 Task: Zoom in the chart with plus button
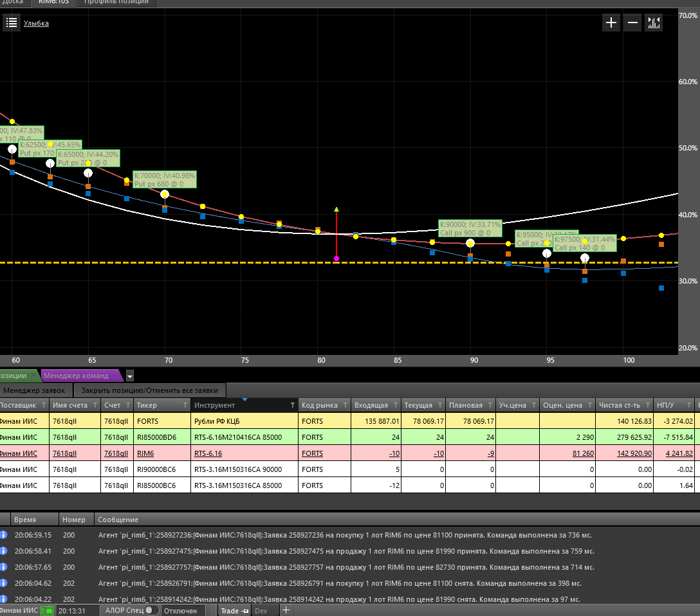click(611, 23)
